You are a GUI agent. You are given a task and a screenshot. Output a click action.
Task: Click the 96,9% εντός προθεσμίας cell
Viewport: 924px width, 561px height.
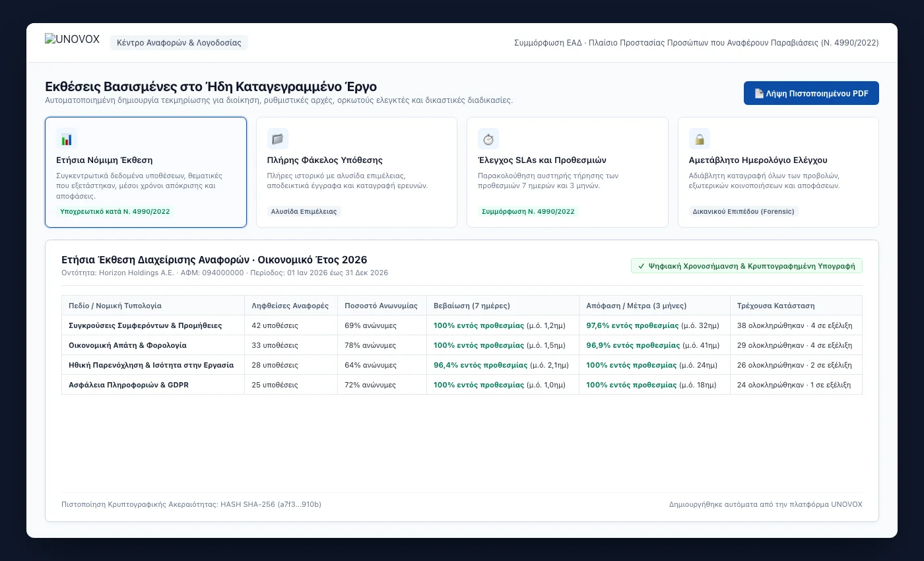655,345
